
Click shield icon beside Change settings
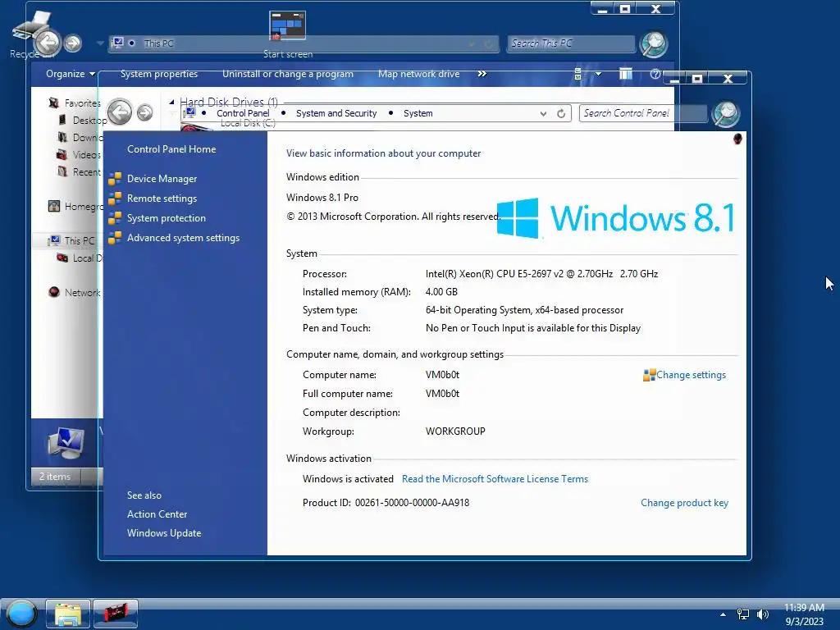pyautogui.click(x=650, y=375)
